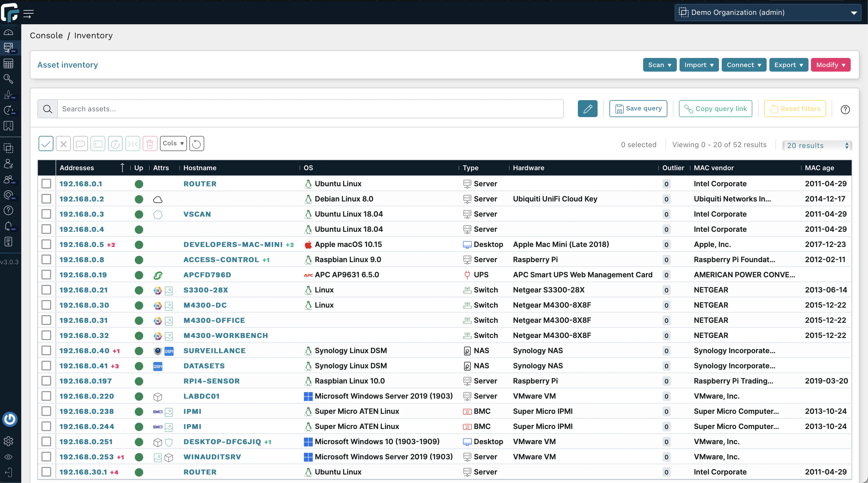This screenshot has width=868, height=483.
Task: Open the search magnifier icon in sidebar
Action: click(8, 79)
